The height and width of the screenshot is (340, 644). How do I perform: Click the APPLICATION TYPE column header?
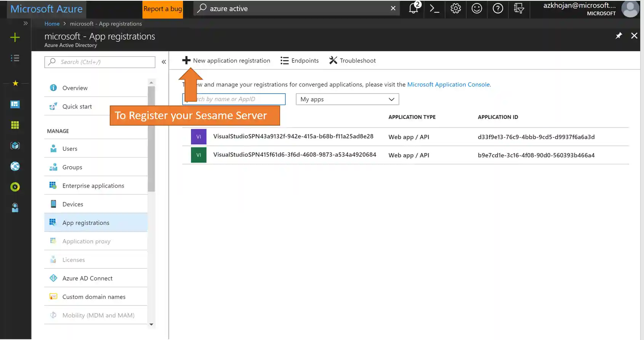(x=412, y=117)
